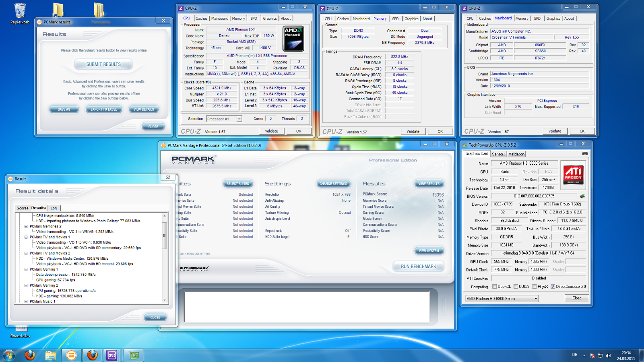Click the action center flag icon in tray

coord(592,356)
